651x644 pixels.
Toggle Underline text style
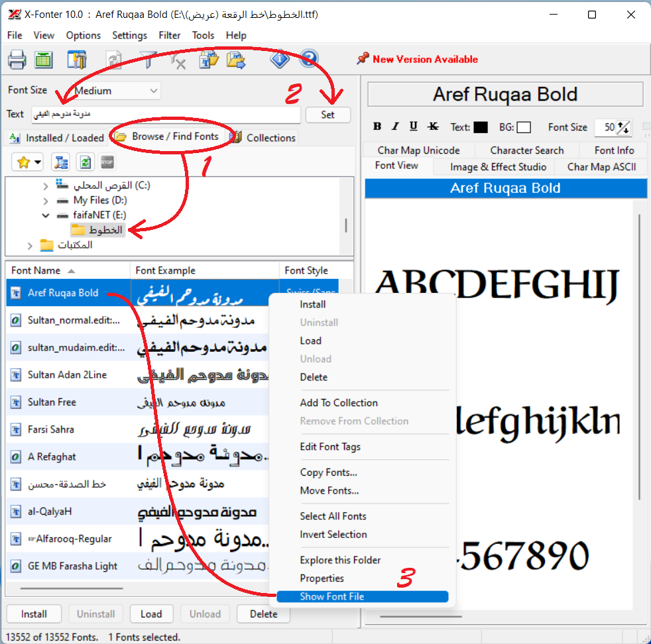coord(414,127)
